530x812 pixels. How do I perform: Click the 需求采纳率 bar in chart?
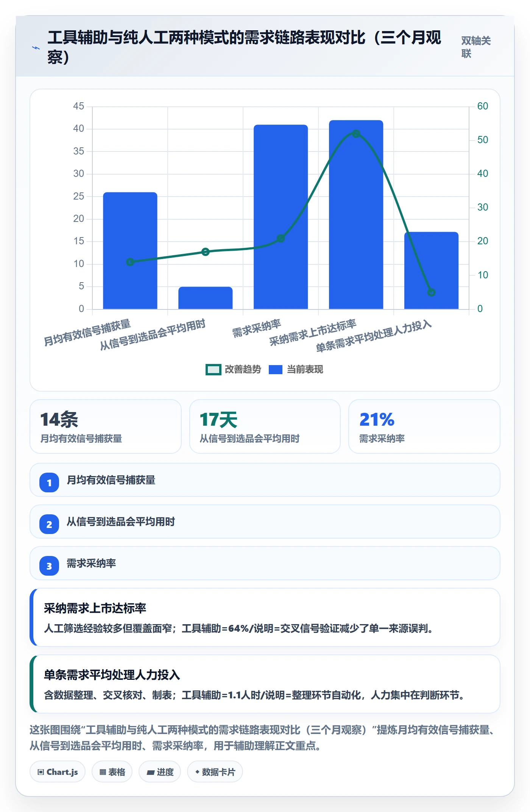coord(281,217)
